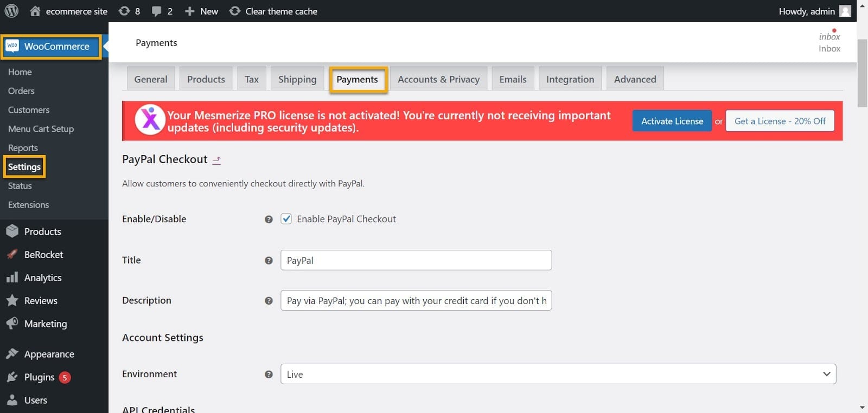This screenshot has width=868, height=413.
Task: Click the help icon beside Environment
Action: point(269,375)
